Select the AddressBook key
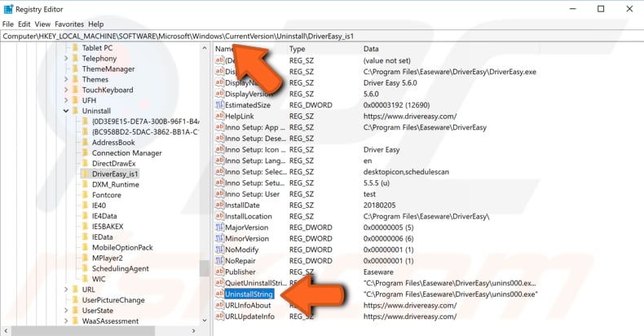 [113, 143]
